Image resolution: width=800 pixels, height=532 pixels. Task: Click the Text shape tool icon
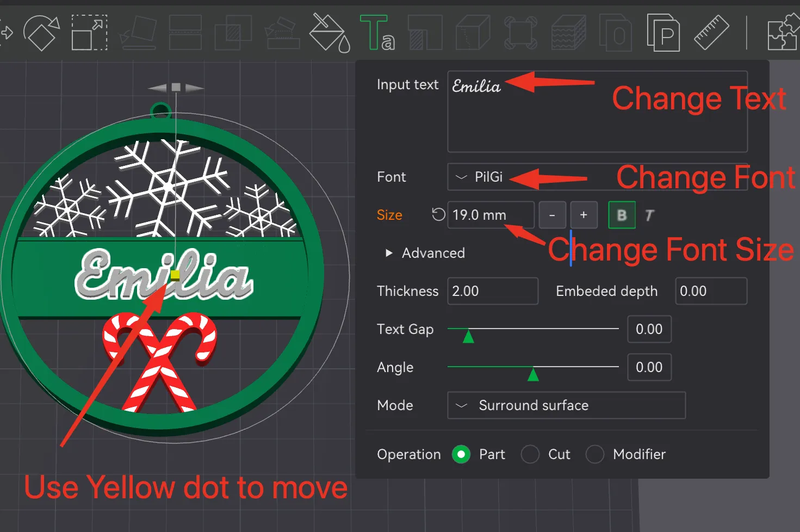tap(377, 33)
